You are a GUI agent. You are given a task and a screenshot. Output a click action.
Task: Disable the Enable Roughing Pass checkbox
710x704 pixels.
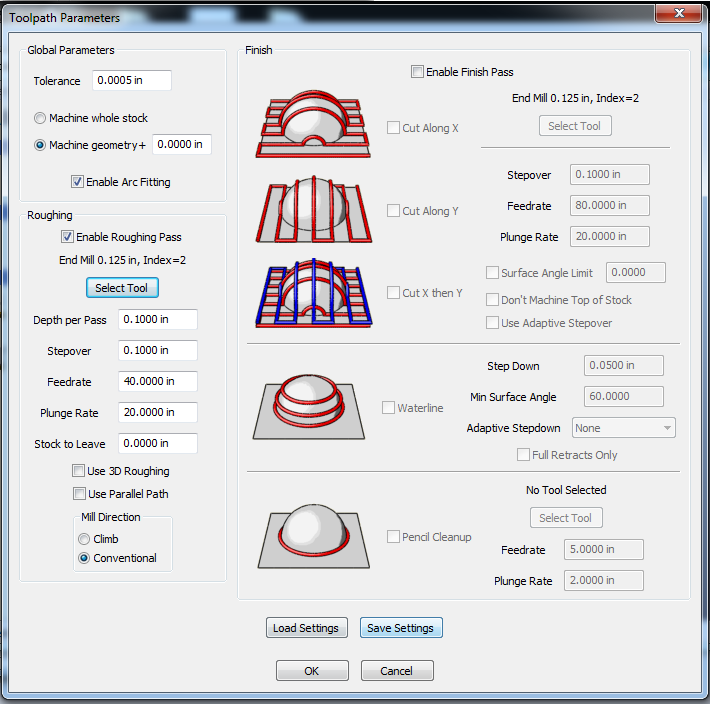coord(67,237)
